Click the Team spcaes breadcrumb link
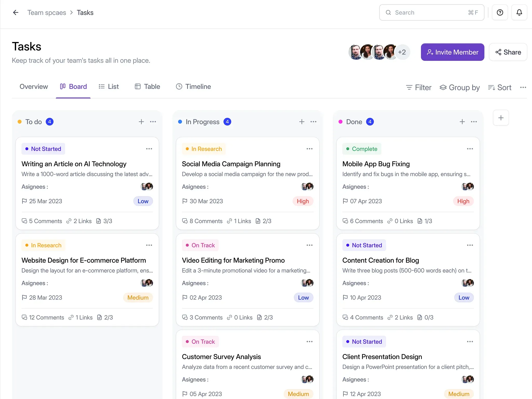This screenshot has width=532, height=399. (47, 12)
